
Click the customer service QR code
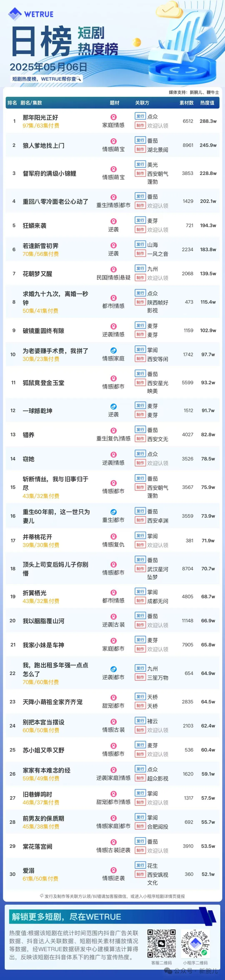click(161, 943)
